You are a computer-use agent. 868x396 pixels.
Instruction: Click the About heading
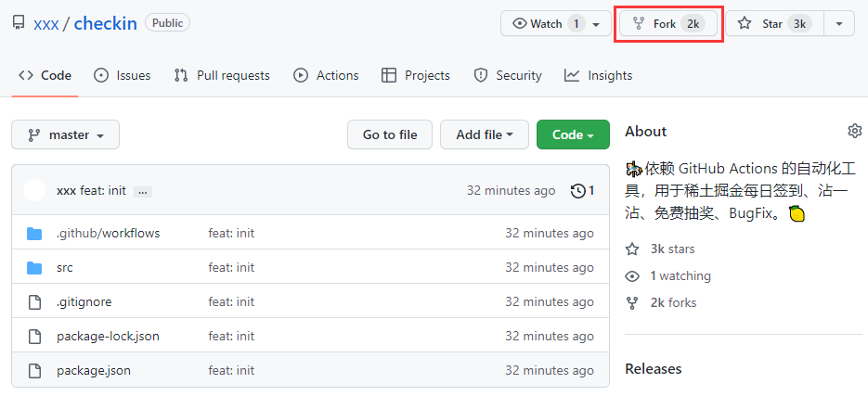tap(646, 132)
